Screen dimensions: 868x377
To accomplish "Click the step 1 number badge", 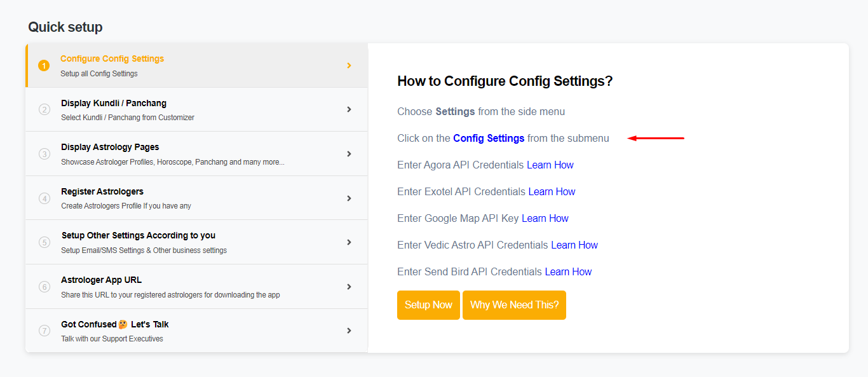I will (x=44, y=65).
